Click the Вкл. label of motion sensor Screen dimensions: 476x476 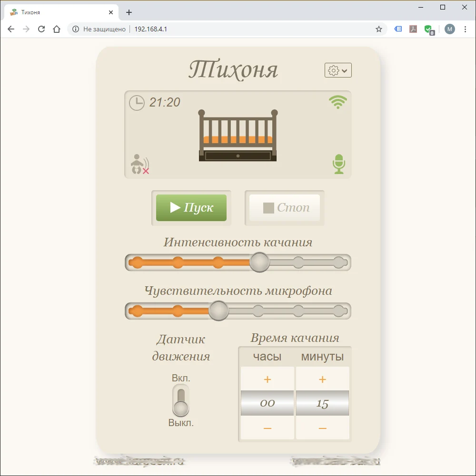pyautogui.click(x=181, y=378)
